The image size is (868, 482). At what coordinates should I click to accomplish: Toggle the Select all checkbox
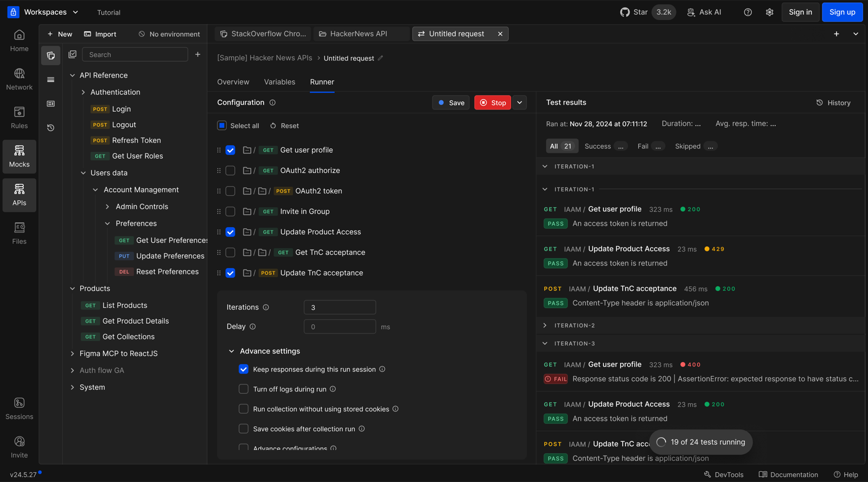(222, 125)
